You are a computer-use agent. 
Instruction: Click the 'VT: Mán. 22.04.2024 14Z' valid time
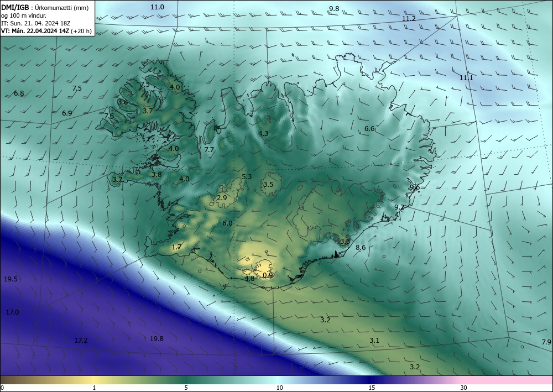[x=35, y=31]
